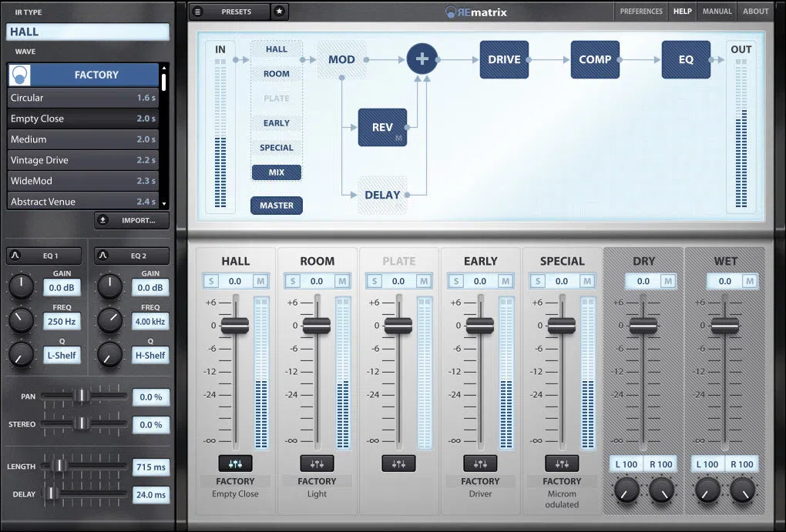The width and height of the screenshot is (786, 532).
Task: Enable solo on the SPECIAL channel
Action: click(x=537, y=281)
